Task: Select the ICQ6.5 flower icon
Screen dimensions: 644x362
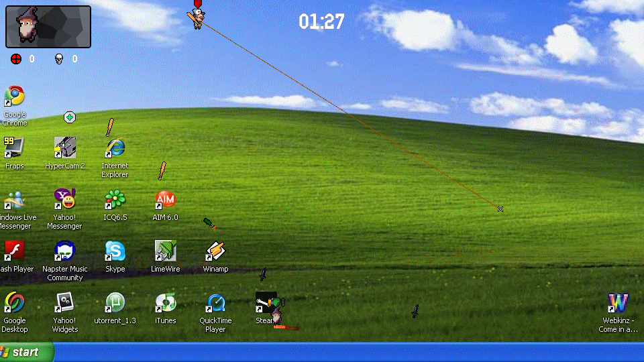Action: tap(115, 200)
